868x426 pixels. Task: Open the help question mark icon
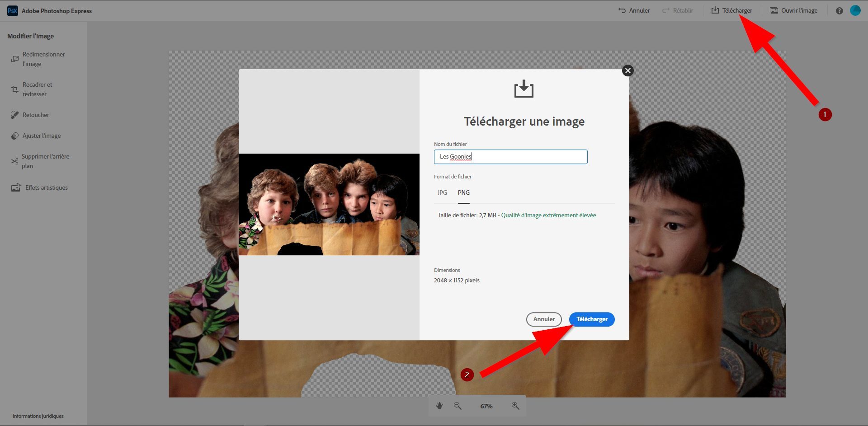[839, 11]
